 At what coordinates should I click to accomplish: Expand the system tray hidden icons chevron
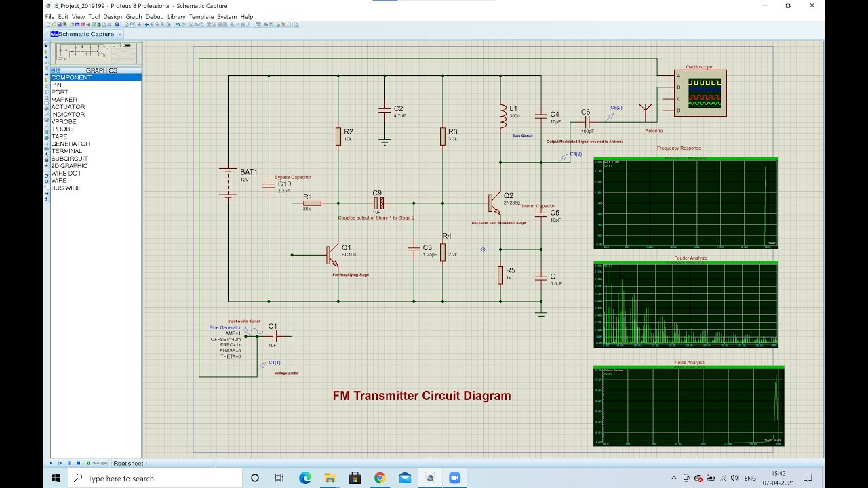point(673,478)
